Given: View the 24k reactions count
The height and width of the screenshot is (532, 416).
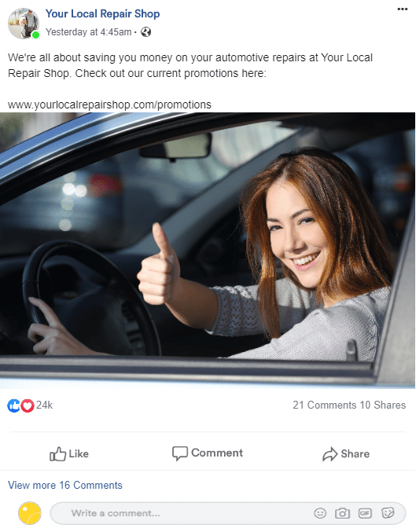Looking at the screenshot, I should (45, 405).
